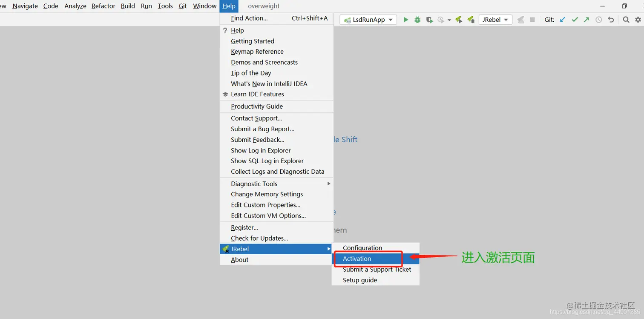The height and width of the screenshot is (319, 644).
Task: Open JRebel Setup guide
Action: tap(376, 280)
